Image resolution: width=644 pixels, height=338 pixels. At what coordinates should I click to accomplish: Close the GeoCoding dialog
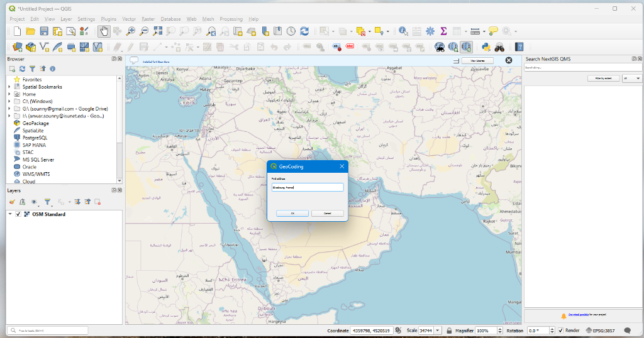(x=341, y=166)
